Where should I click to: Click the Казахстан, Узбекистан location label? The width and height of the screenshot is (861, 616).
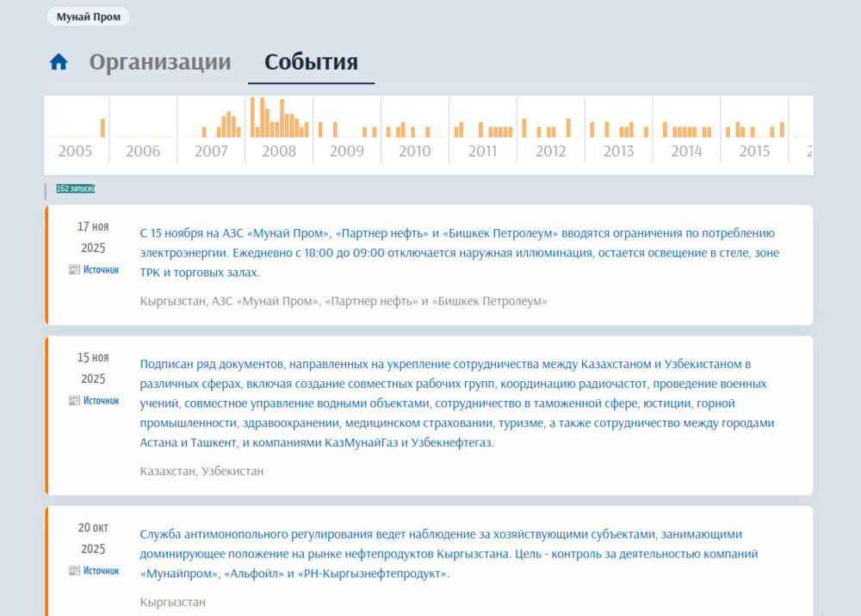[201, 471]
